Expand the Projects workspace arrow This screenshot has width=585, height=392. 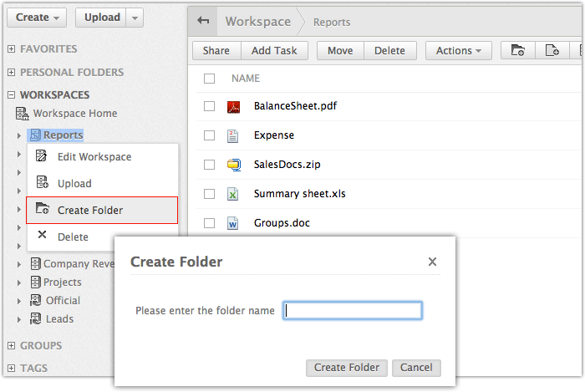click(19, 283)
